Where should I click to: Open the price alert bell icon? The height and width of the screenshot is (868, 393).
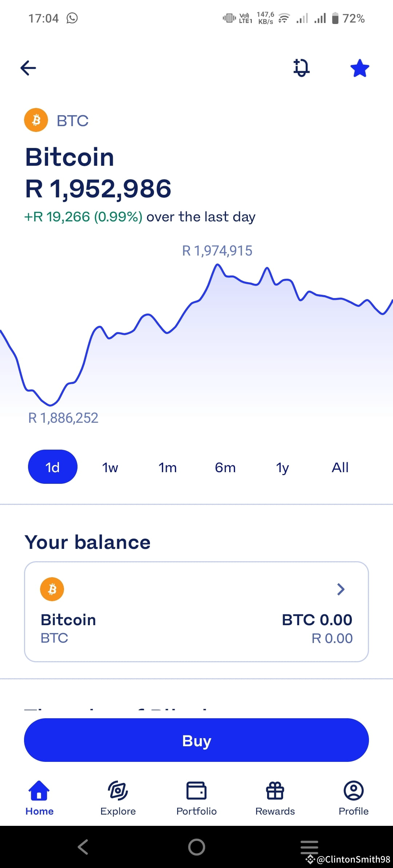[x=301, y=68]
